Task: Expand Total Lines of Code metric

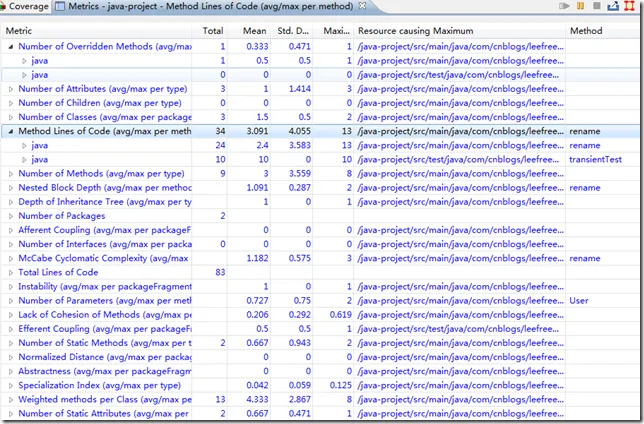Action: [11, 272]
